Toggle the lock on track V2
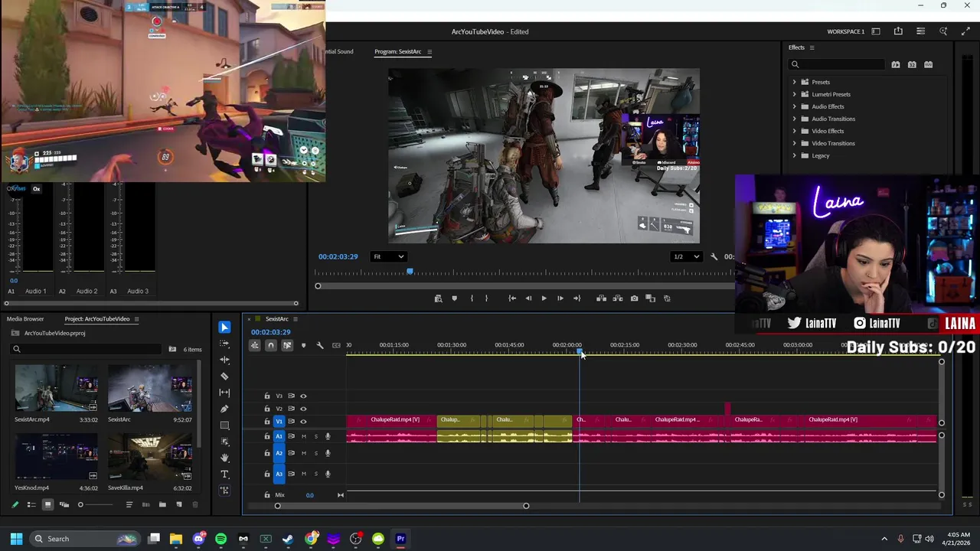Viewport: 980px width, 551px height. [x=267, y=409]
